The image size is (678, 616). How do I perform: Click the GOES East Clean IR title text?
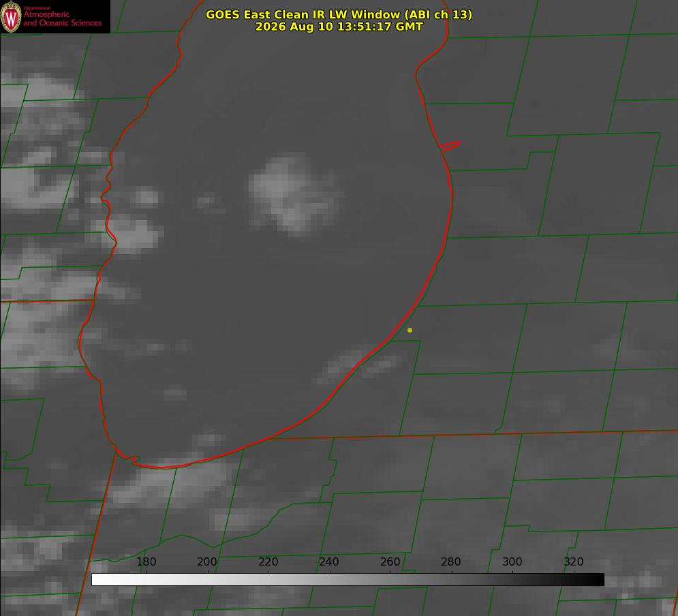(339, 14)
